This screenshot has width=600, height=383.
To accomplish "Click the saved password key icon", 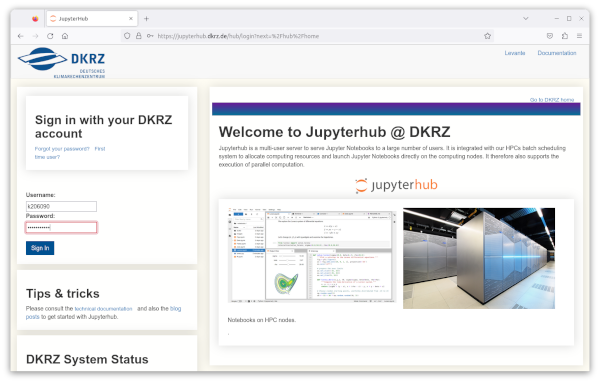I will (x=150, y=36).
